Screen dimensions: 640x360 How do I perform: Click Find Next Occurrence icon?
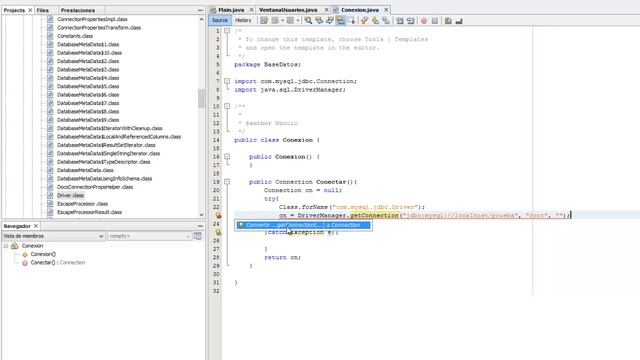pos(329,20)
